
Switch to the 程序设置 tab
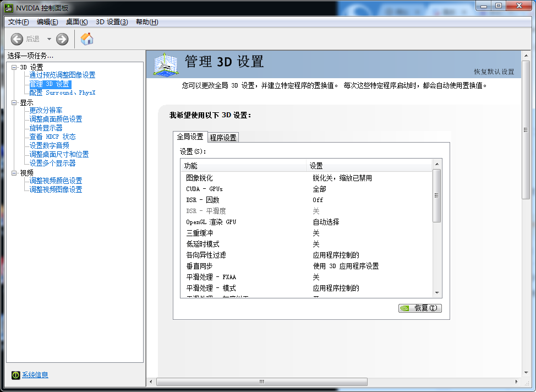pyautogui.click(x=223, y=138)
